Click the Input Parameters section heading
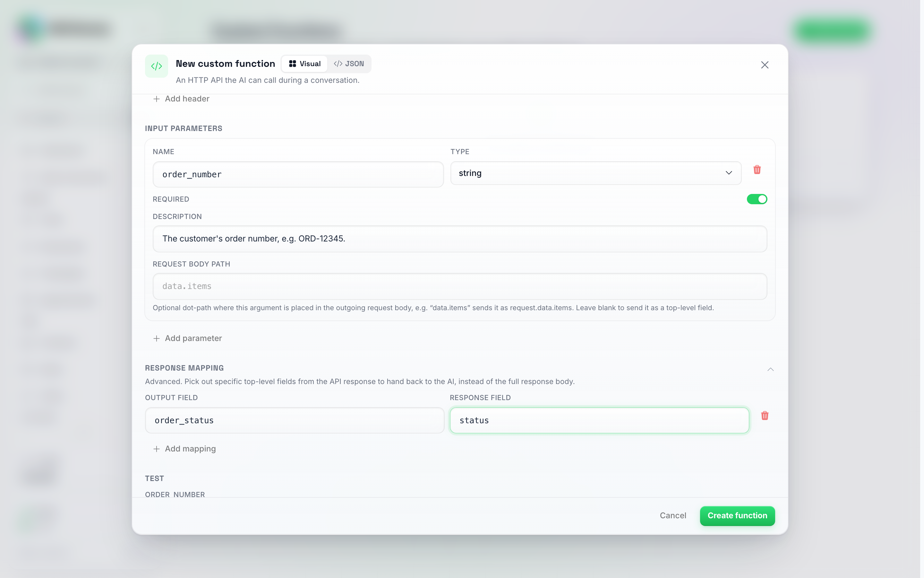This screenshot has width=924, height=578. tap(184, 128)
